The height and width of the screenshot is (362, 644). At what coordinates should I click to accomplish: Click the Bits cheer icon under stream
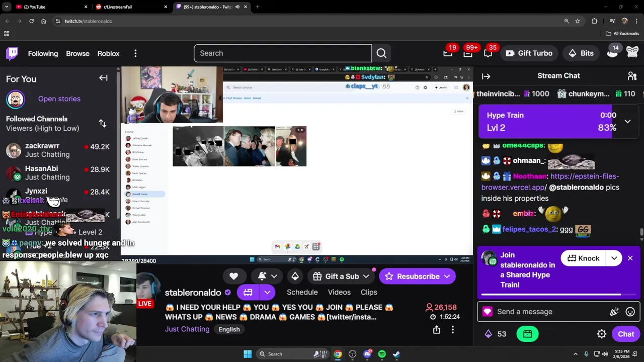click(295, 276)
